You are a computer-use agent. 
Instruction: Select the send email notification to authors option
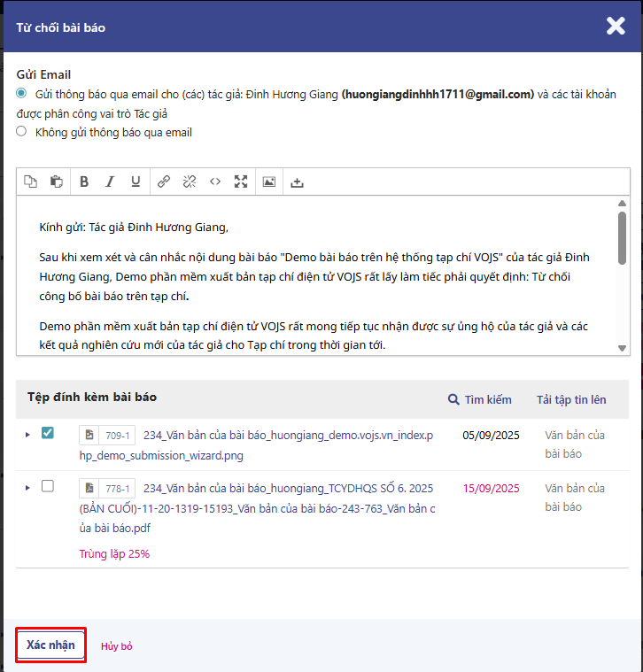point(21,93)
